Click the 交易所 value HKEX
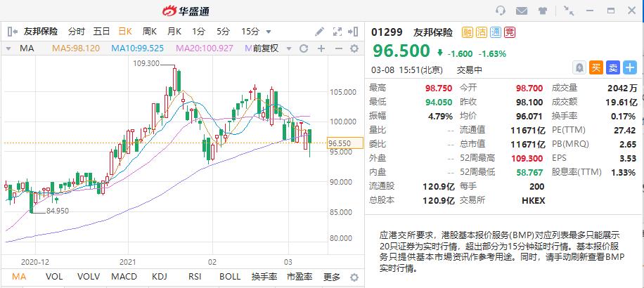The height and width of the screenshot is (288, 644). (x=534, y=201)
